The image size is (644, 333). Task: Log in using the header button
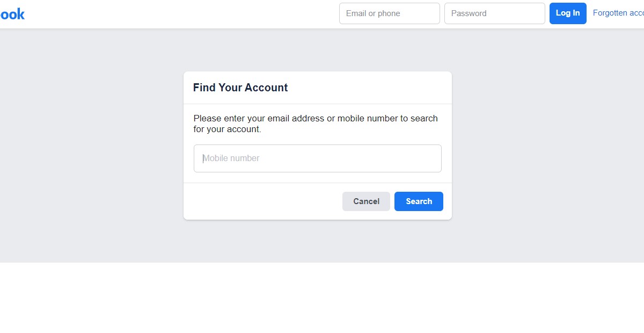568,13
